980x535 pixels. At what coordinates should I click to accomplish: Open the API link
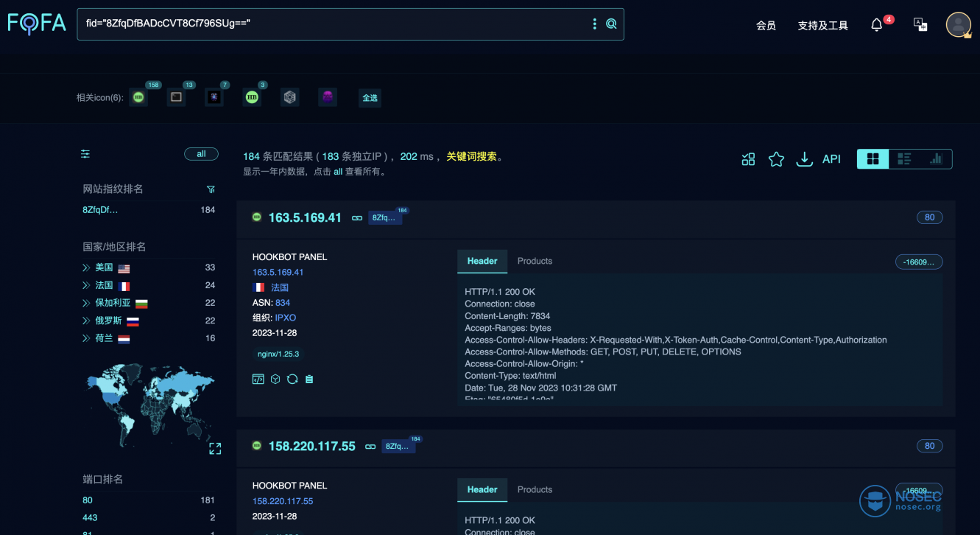tap(831, 159)
